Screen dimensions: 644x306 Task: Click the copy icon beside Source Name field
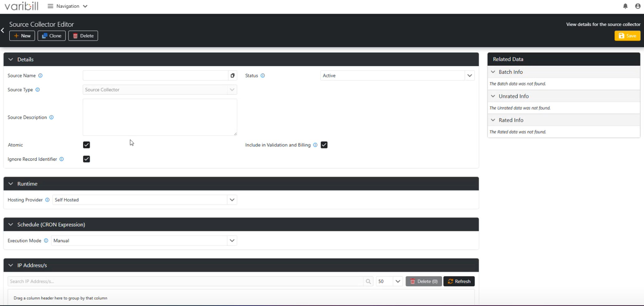click(x=233, y=75)
